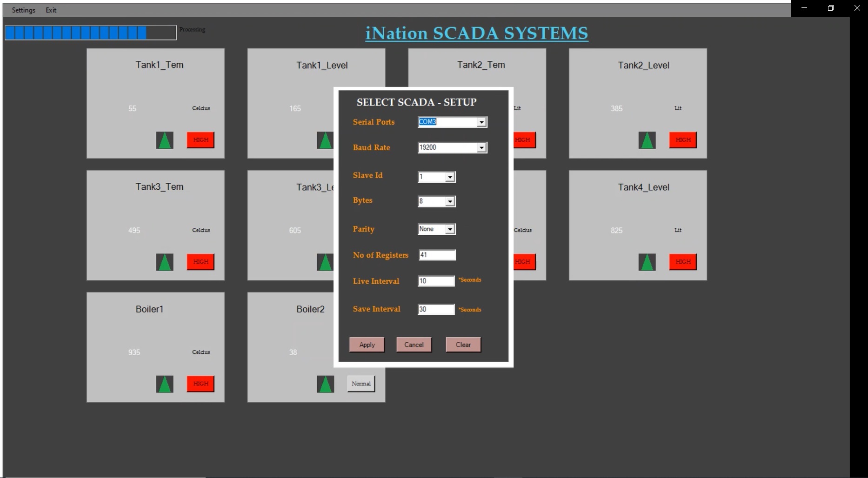Image resolution: width=868 pixels, height=478 pixels.
Task: Click the Normal status button in Boiler2
Action: 361,384
